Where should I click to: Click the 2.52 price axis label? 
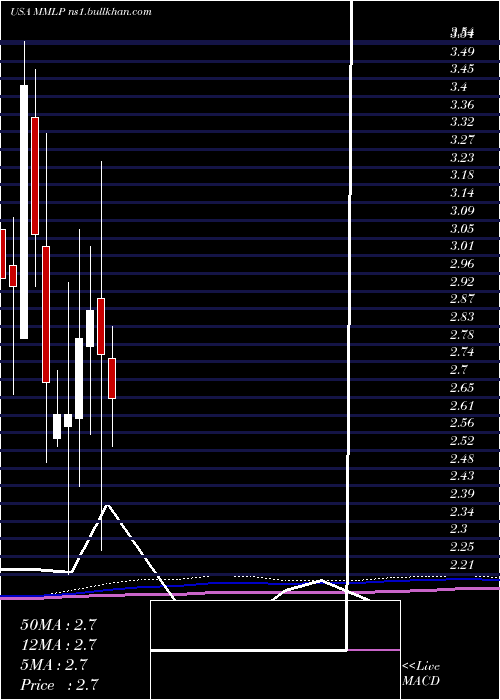click(x=462, y=441)
